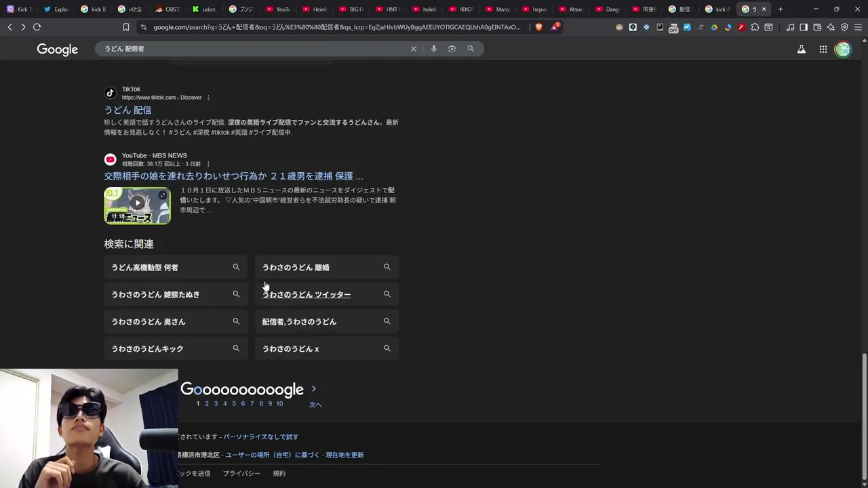Open the Extensions puzzle-piece menu

pos(755,27)
